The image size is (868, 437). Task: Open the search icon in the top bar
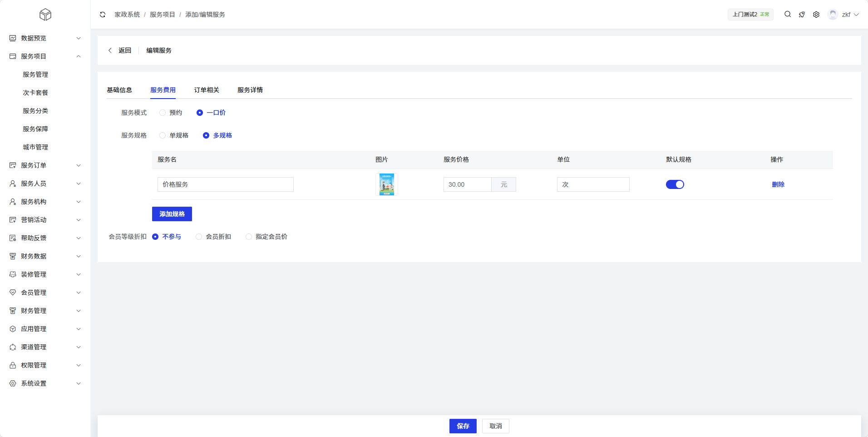tap(788, 15)
